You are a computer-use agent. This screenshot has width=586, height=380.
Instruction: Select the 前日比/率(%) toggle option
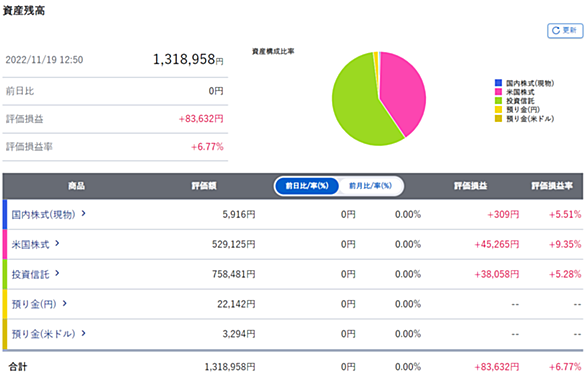[x=307, y=186]
